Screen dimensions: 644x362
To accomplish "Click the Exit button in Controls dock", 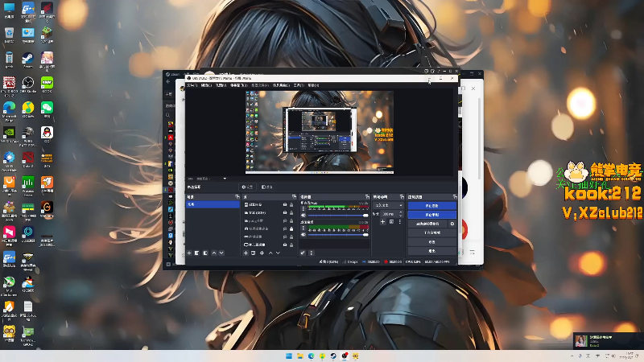I will tap(431, 251).
